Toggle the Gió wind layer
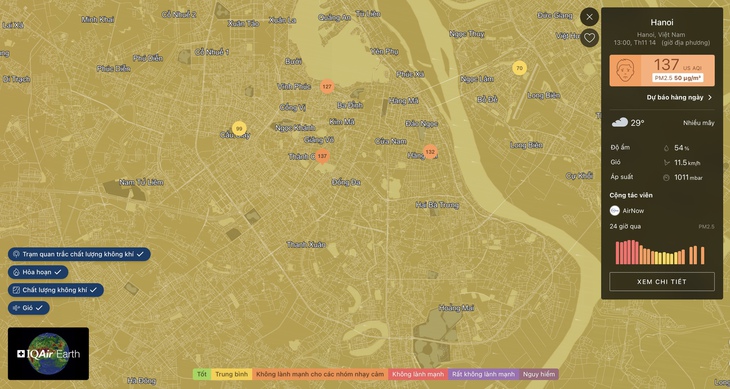The width and height of the screenshot is (730, 389). point(29,308)
